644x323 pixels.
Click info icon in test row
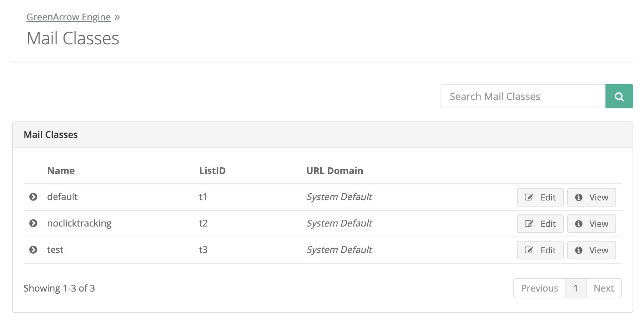point(579,250)
